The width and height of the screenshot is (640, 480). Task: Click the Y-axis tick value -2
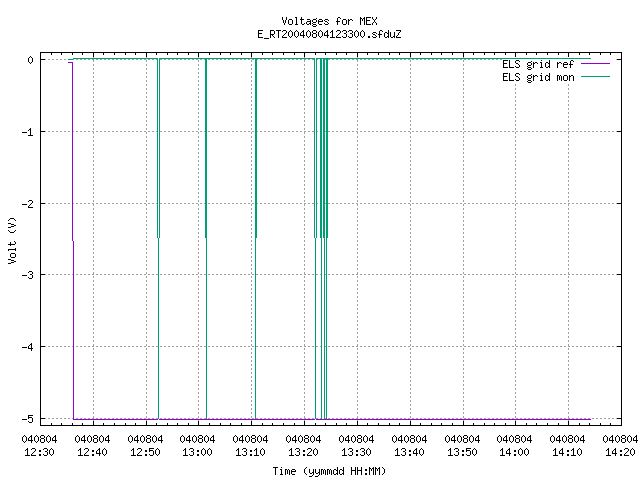28,204
